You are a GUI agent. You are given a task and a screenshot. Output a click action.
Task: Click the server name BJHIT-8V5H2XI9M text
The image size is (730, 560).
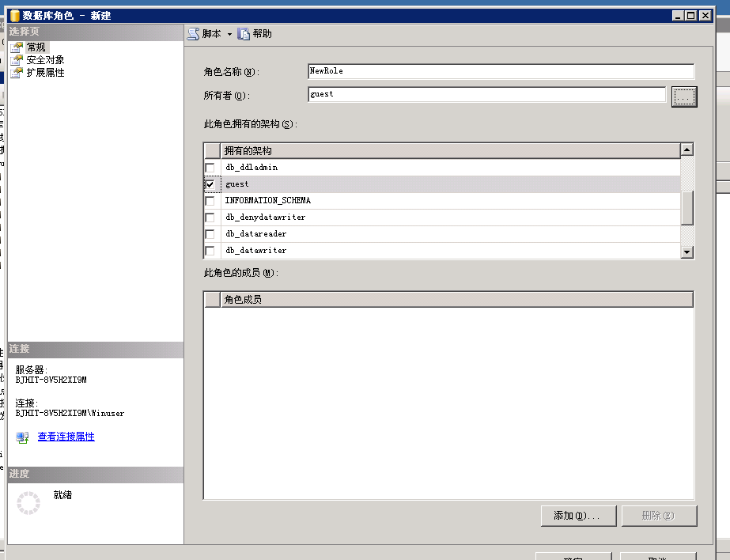(51, 380)
